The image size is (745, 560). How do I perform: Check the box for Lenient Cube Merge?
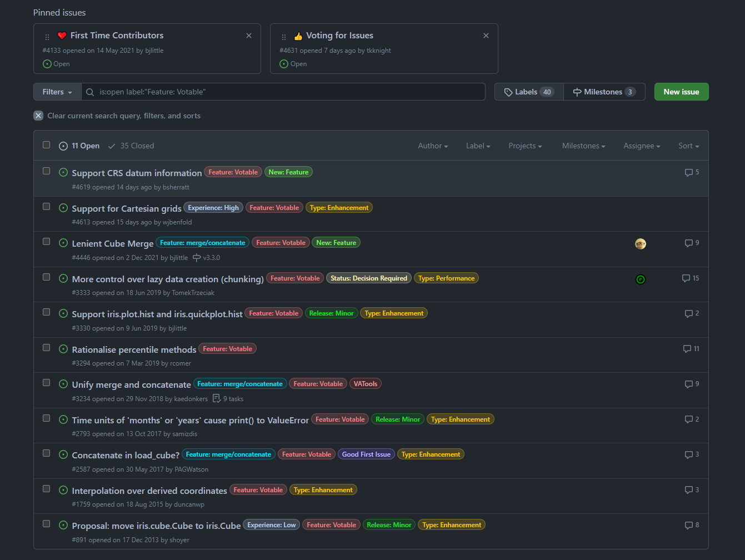point(47,242)
